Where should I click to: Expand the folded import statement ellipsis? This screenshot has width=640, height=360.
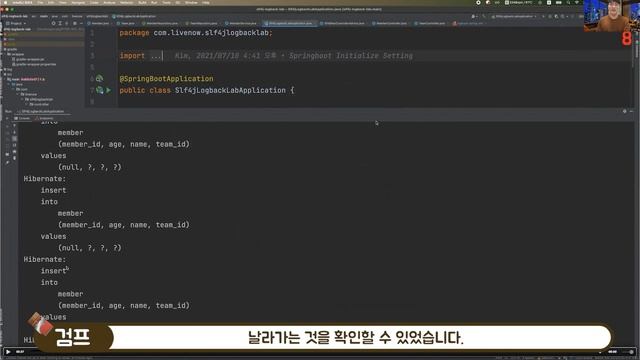[156, 56]
